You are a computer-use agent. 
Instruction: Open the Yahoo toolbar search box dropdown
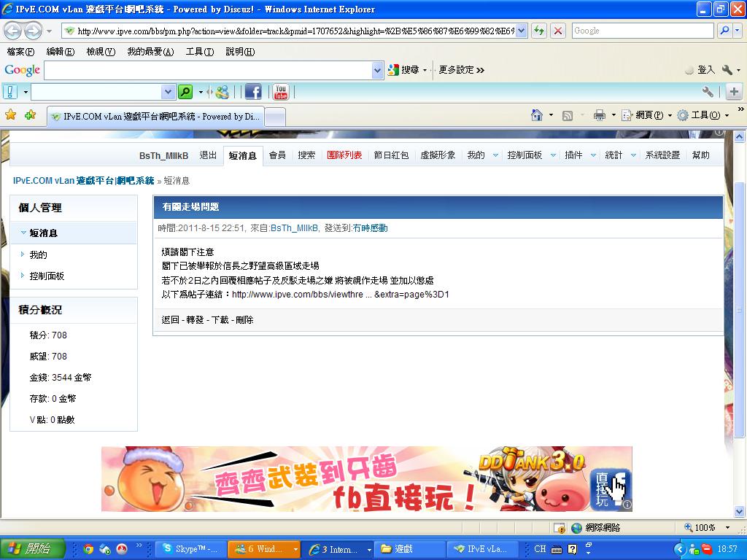pos(169,91)
